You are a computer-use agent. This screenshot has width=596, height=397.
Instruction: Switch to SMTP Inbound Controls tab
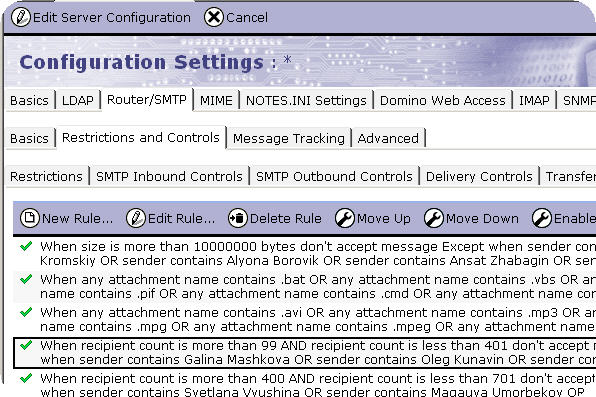pos(169,176)
